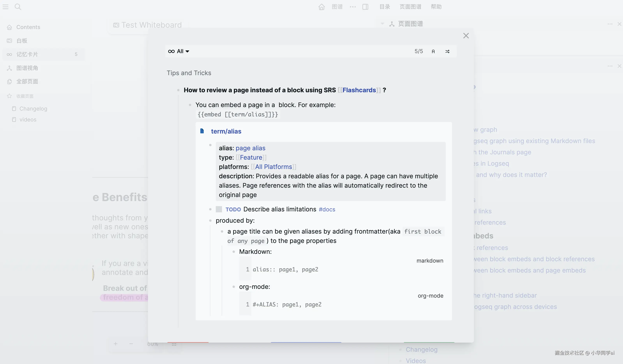Screen dimensions: 623x364
Task: Click the preview mode 'A' icon
Action: pos(433,51)
